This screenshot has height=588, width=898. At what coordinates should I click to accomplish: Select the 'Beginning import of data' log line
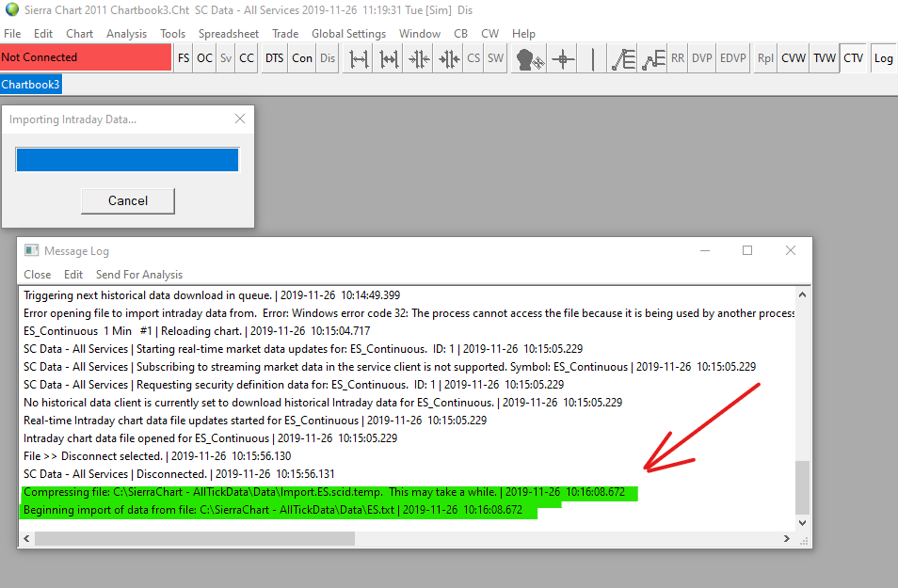point(273,510)
